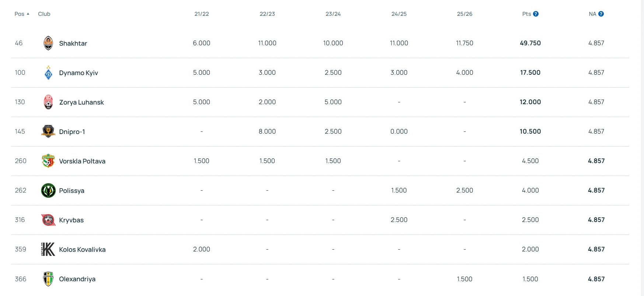This screenshot has width=644, height=296.
Task: Click the Kolos Kovalivka club logo
Action: point(48,249)
